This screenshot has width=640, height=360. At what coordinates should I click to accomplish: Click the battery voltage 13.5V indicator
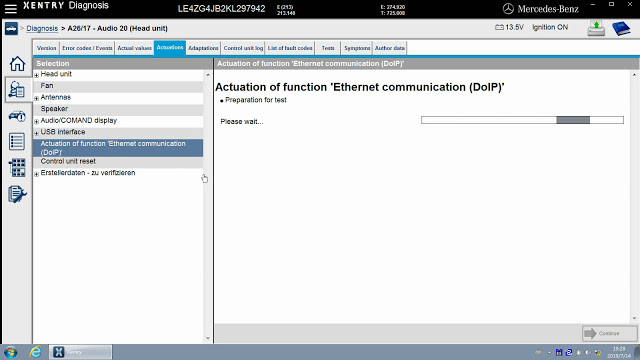pos(509,27)
